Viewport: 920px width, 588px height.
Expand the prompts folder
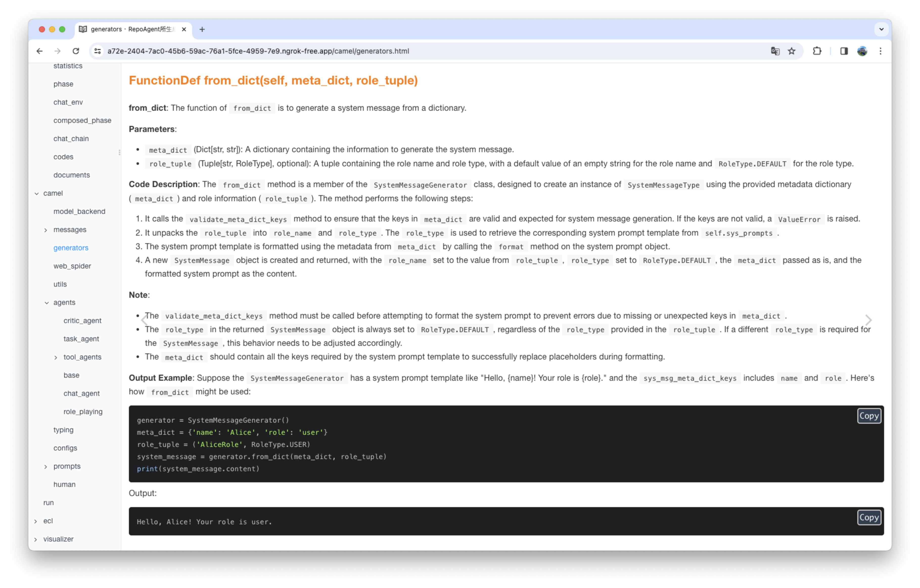(x=46, y=467)
